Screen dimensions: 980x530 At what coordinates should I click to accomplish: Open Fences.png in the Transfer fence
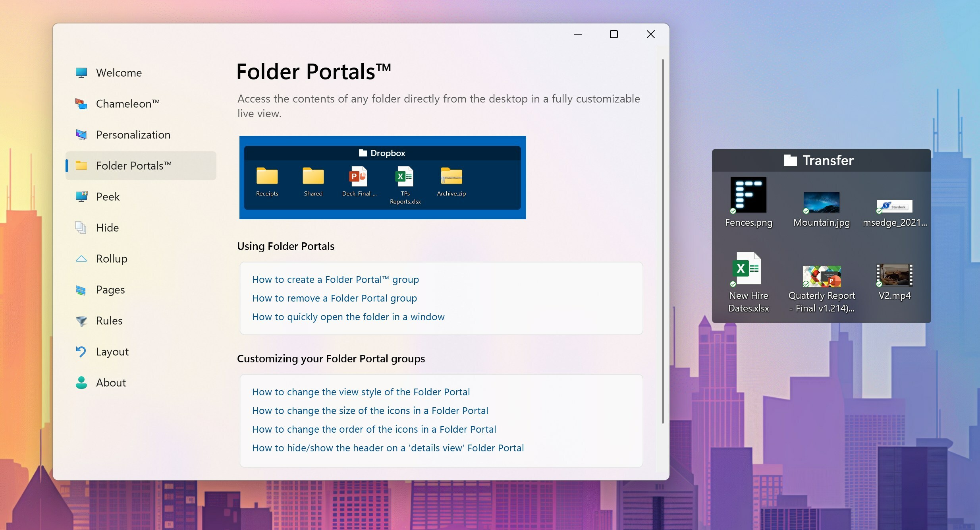748,195
